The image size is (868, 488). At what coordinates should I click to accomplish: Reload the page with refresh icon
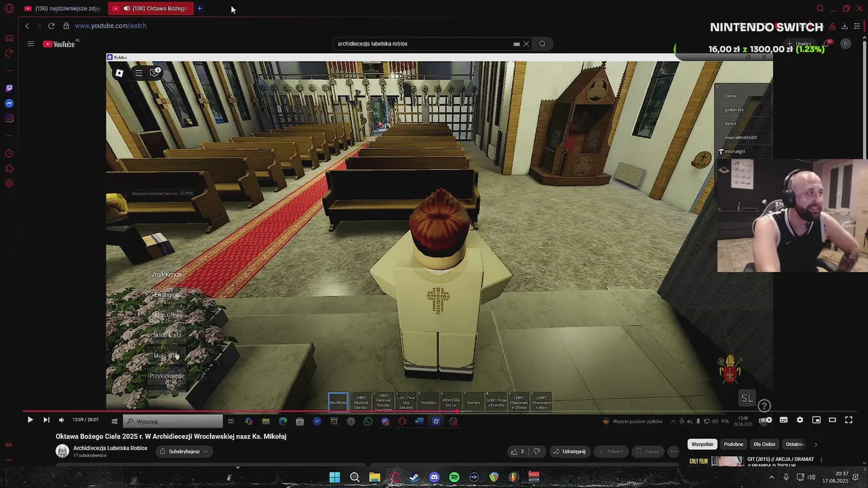click(x=51, y=26)
